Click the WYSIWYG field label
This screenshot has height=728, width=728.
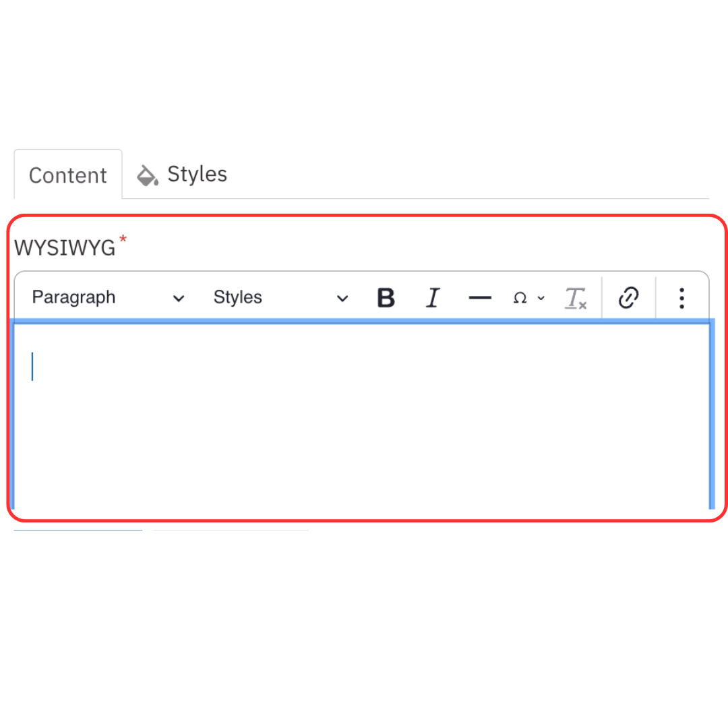pyautogui.click(x=65, y=248)
